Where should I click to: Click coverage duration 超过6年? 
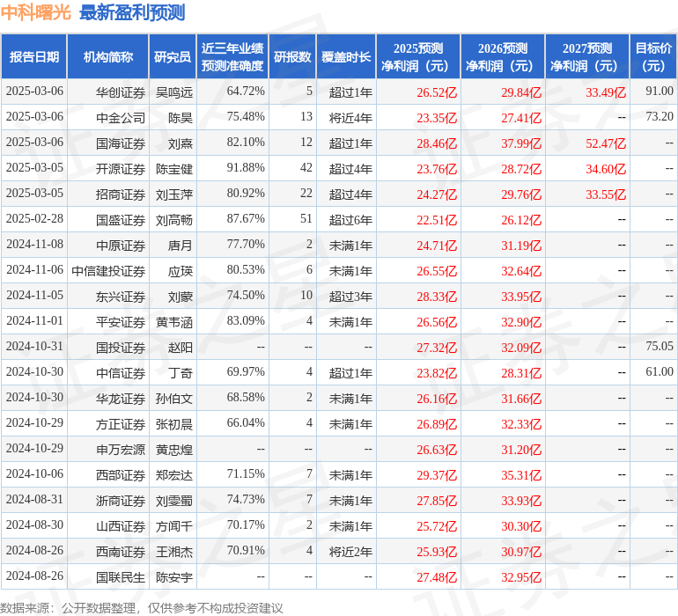(x=350, y=220)
